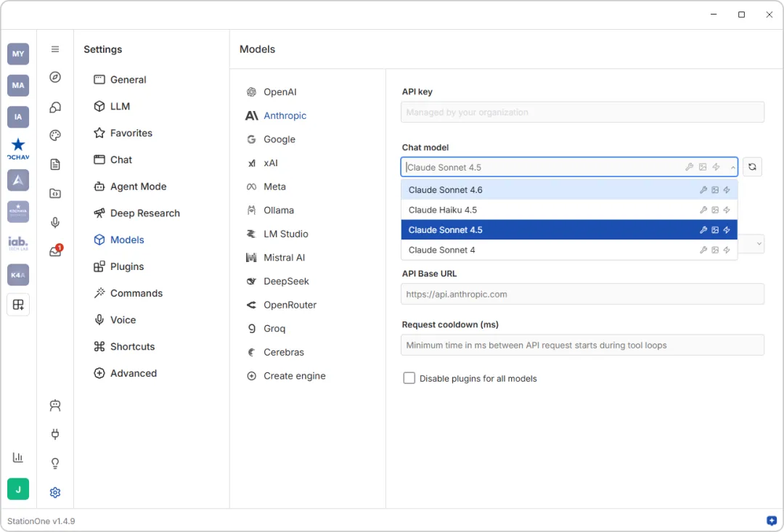Open Commands settings
784x532 pixels.
(x=128, y=293)
